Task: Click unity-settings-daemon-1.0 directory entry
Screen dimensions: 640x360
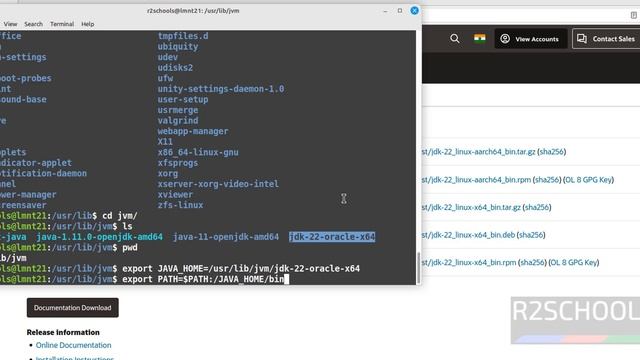Action: click(221, 89)
